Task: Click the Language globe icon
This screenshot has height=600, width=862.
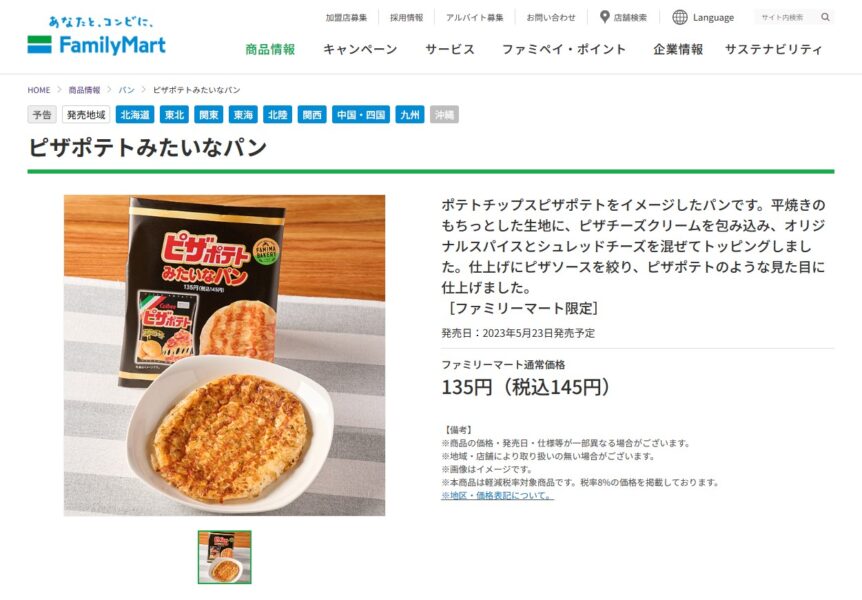Action: click(680, 17)
